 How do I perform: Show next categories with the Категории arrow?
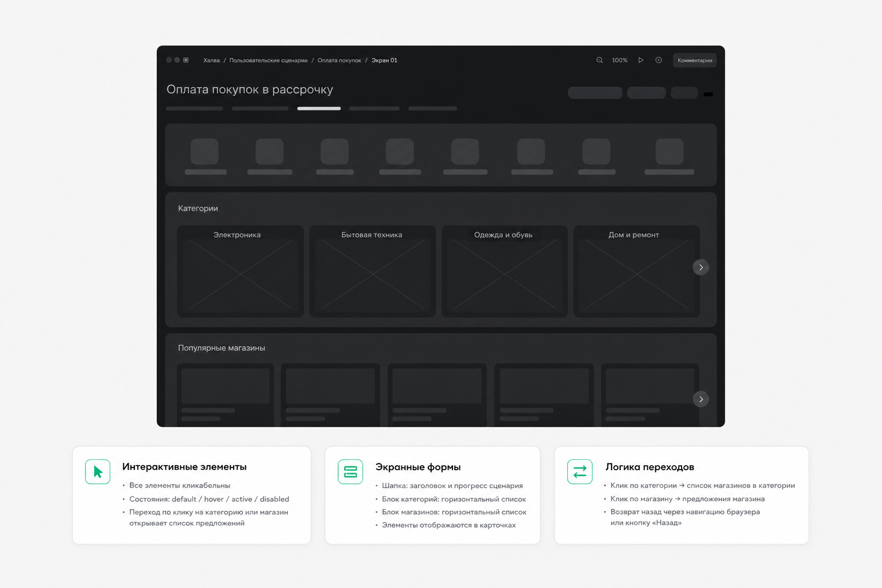701,268
